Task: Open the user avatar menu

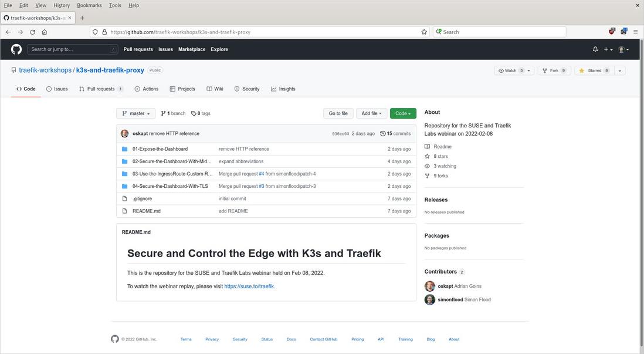Action: tap(623, 49)
